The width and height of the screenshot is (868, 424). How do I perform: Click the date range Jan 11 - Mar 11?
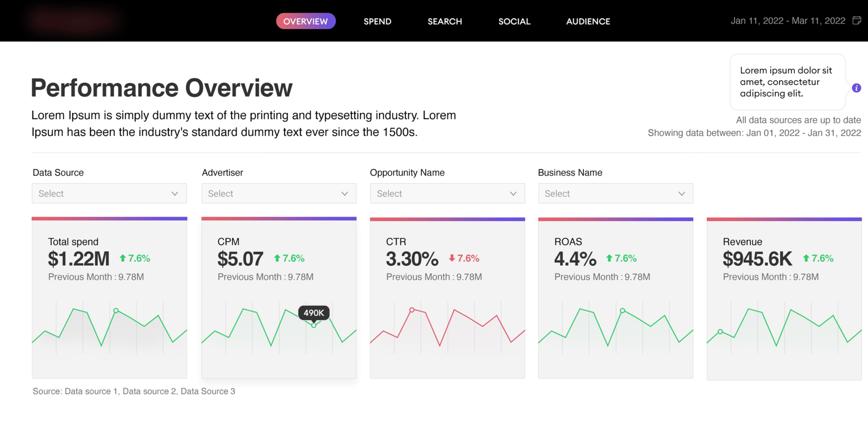click(788, 21)
